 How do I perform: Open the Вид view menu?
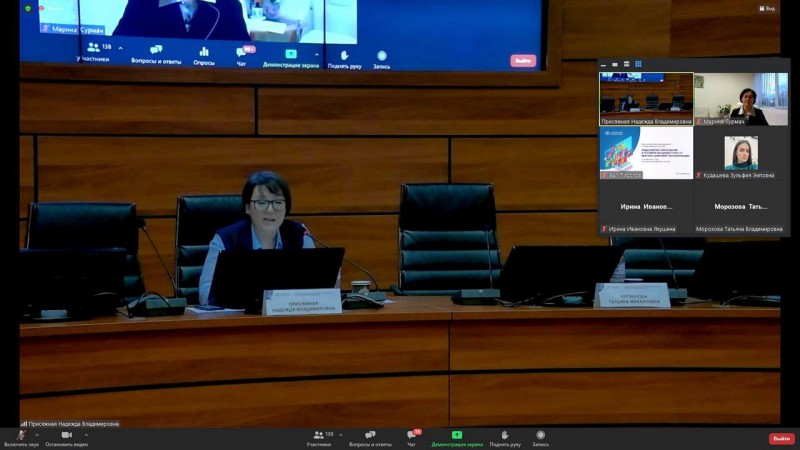pos(767,8)
